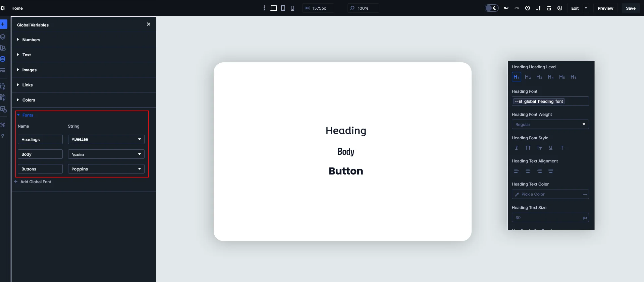Screen dimensions: 644x282
Task: Open the editing history clock icon
Action: click(528, 8)
